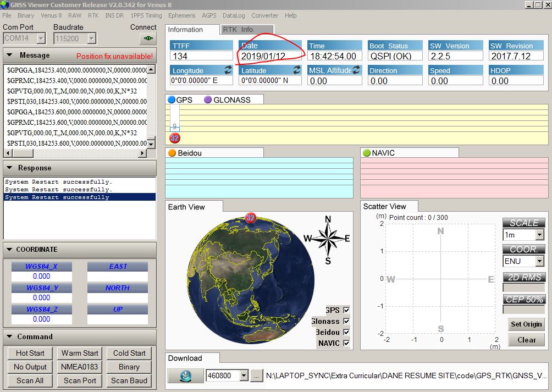Screen dimensions: 552x392
Task: Collapse the Message panel header
Action: click(80, 55)
